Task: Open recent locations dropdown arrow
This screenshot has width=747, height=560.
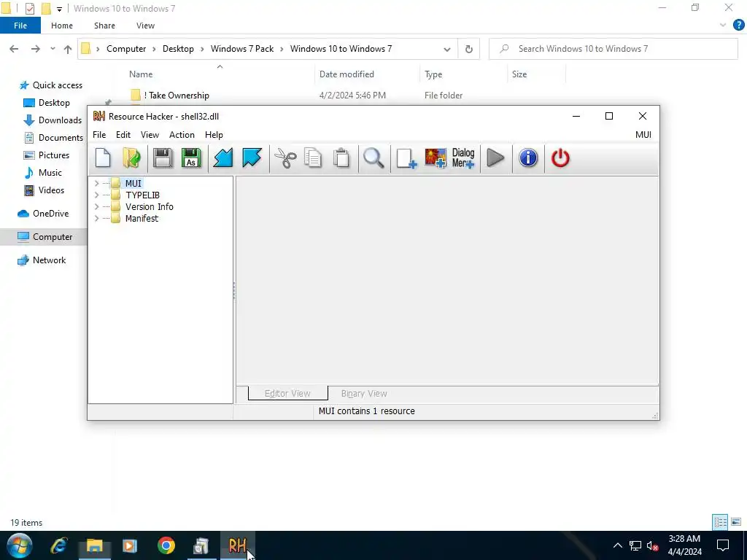Action: [53, 49]
